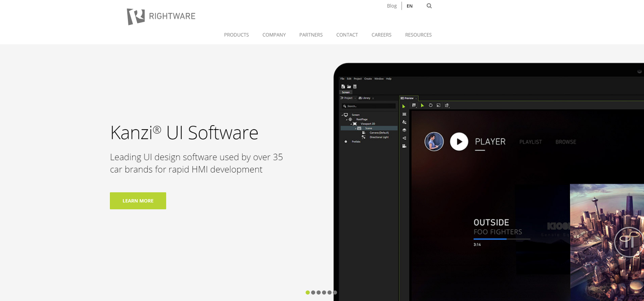This screenshot has height=301, width=644.
Task: Close the Library tab
Action: click(373, 98)
